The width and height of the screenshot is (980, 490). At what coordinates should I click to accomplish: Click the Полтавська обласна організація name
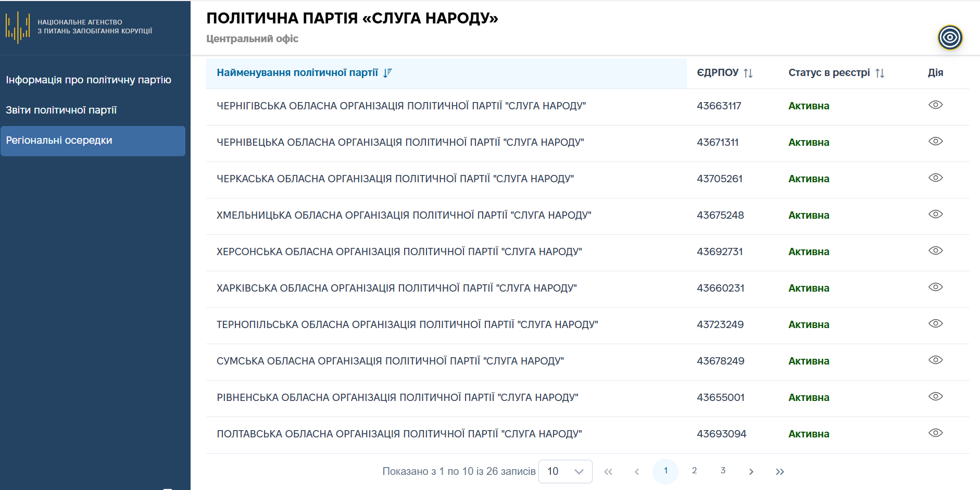click(x=399, y=434)
